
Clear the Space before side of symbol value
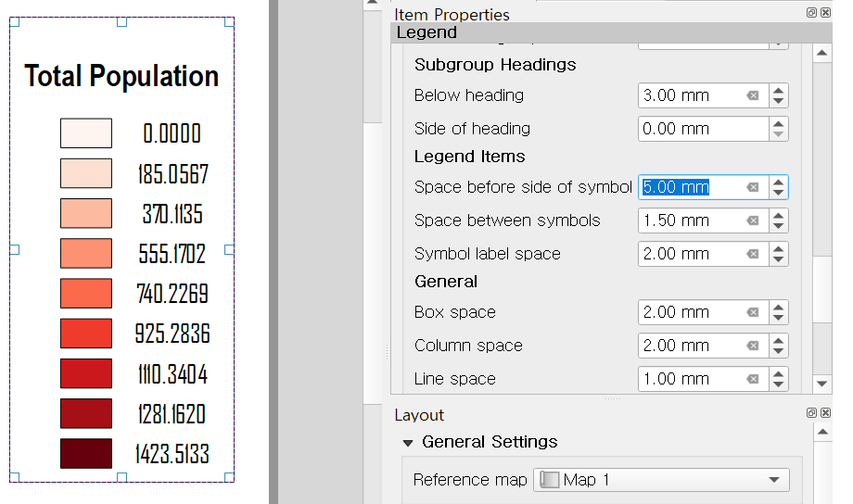tap(753, 187)
